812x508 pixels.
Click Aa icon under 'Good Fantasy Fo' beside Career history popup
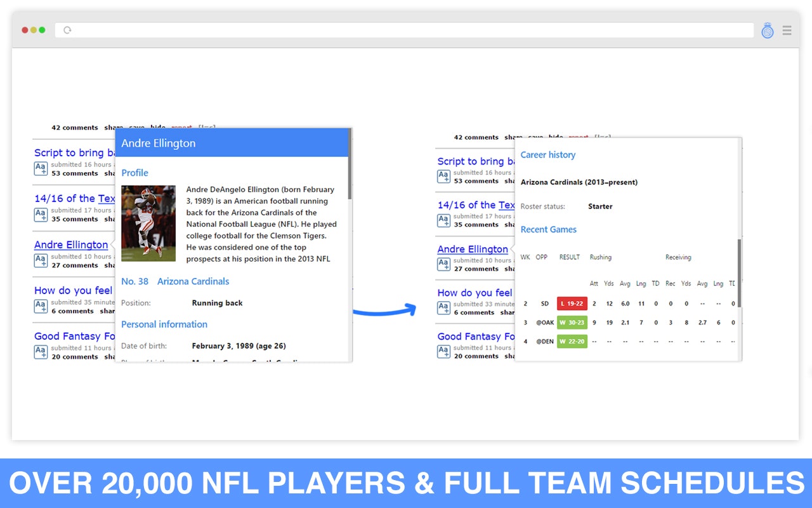pos(443,352)
